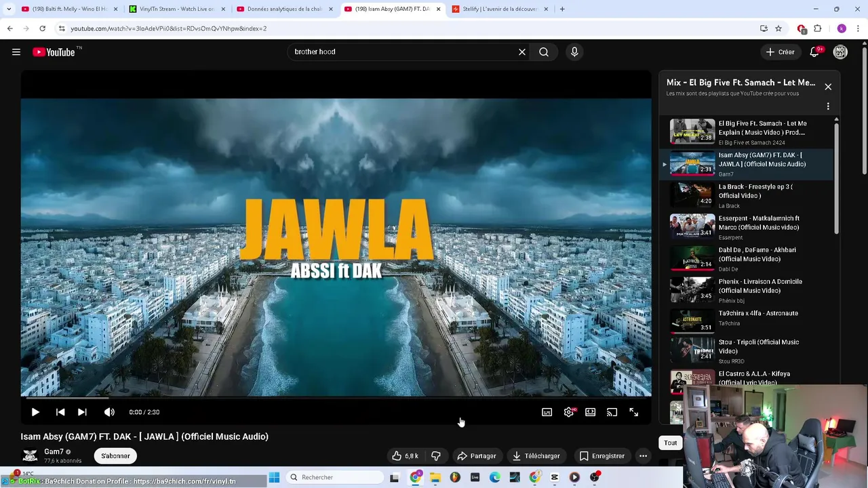Open YouTube notifications bell
This screenshot has width=868, height=488.
(x=815, y=52)
